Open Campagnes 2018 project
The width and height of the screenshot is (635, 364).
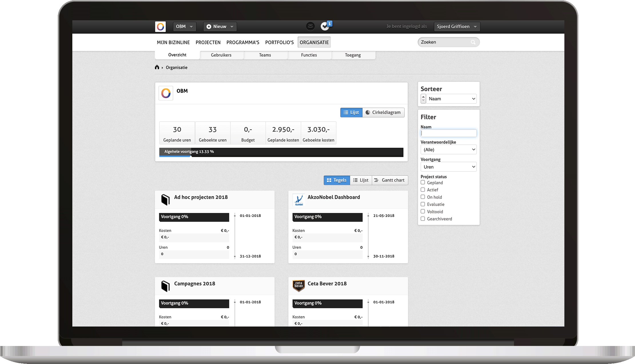[x=195, y=284]
